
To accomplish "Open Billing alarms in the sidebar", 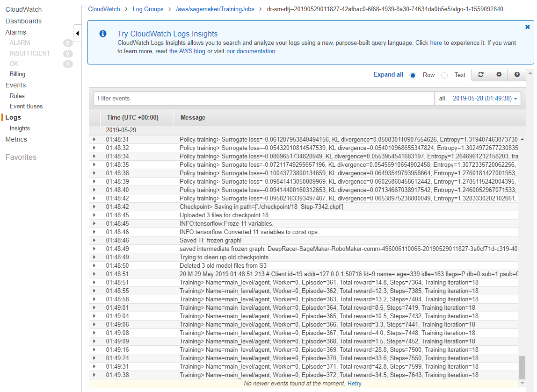I will pyautogui.click(x=17, y=74).
